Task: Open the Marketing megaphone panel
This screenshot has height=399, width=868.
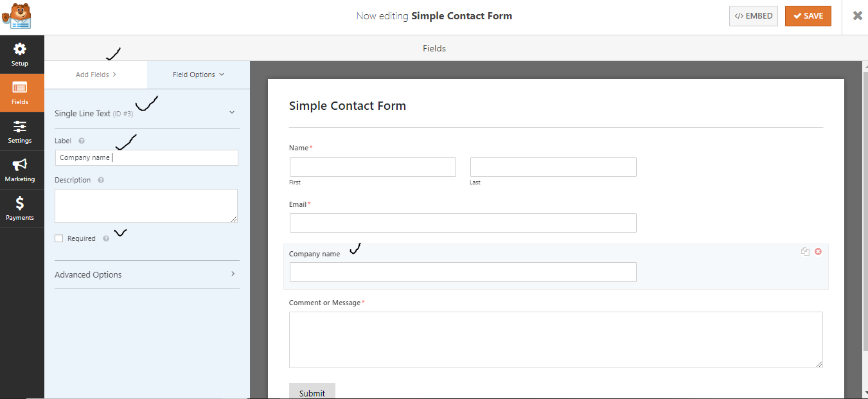Action: 20,170
